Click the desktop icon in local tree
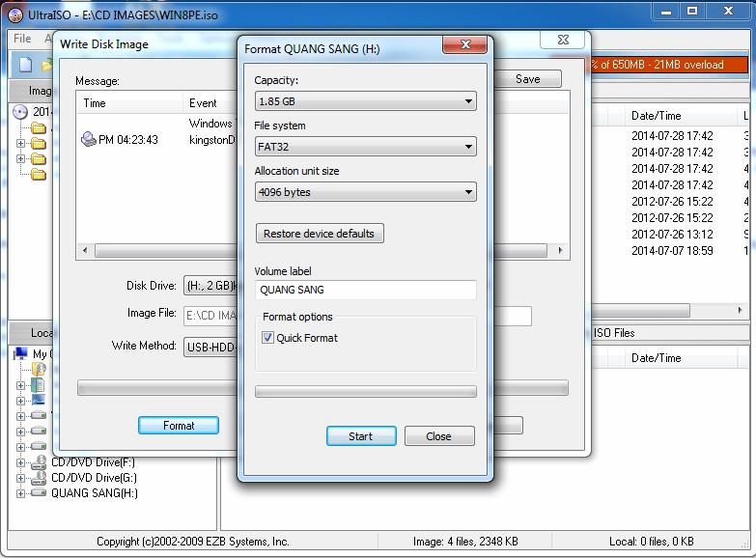Image resolution: width=756 pixels, height=558 pixels. (38, 400)
